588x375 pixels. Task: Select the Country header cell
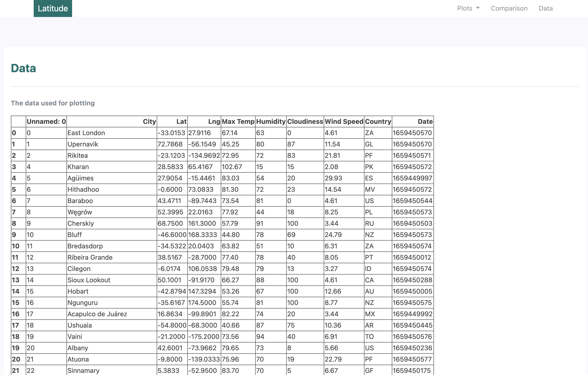coord(378,121)
